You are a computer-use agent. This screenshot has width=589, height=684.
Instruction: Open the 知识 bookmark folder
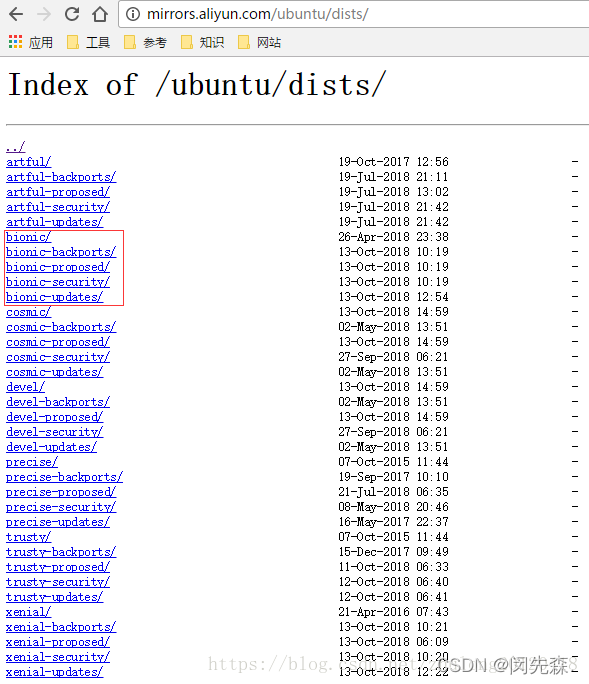pyautogui.click(x=202, y=42)
